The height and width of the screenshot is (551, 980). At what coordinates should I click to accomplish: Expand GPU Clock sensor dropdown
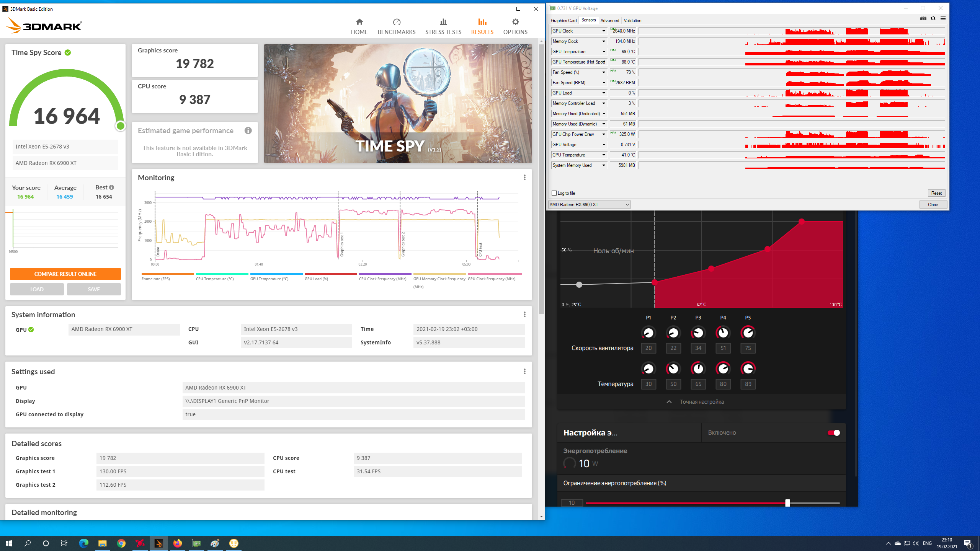click(604, 31)
